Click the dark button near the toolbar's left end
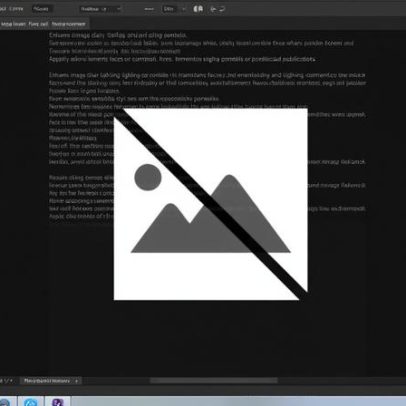Viewport: 406px width, 406px height. [41, 9]
